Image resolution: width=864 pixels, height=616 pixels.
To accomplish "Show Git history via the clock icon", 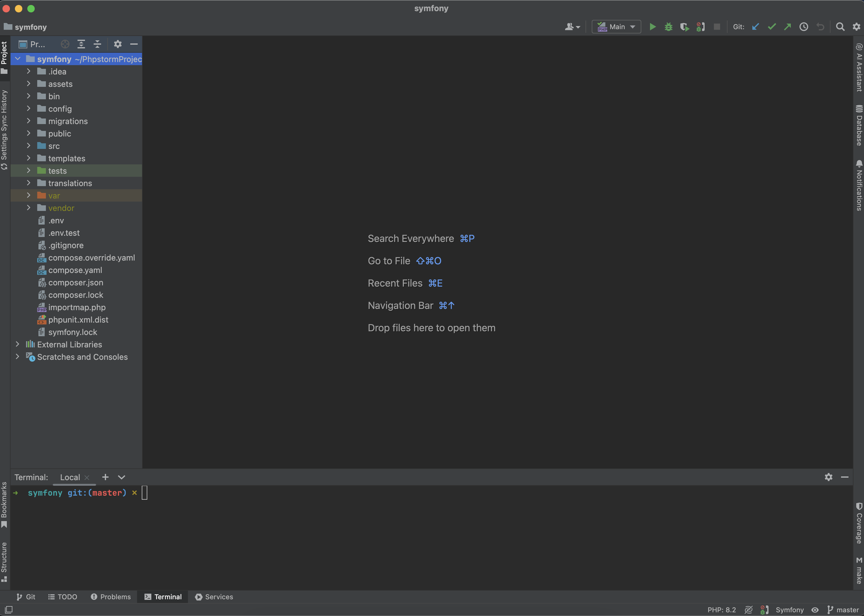I will tap(804, 27).
